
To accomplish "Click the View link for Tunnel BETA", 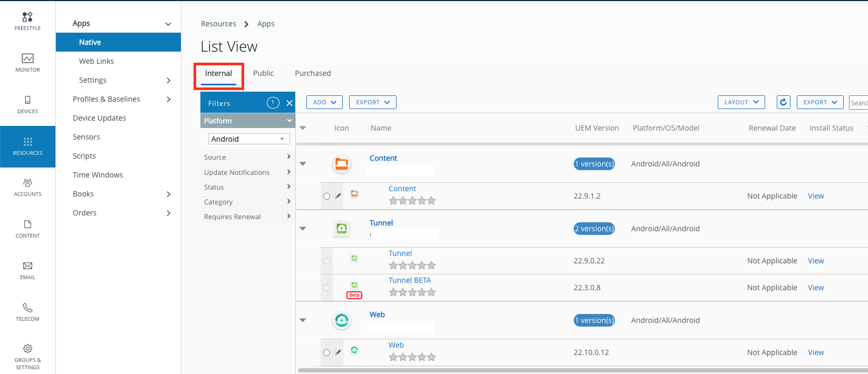I will click(815, 288).
